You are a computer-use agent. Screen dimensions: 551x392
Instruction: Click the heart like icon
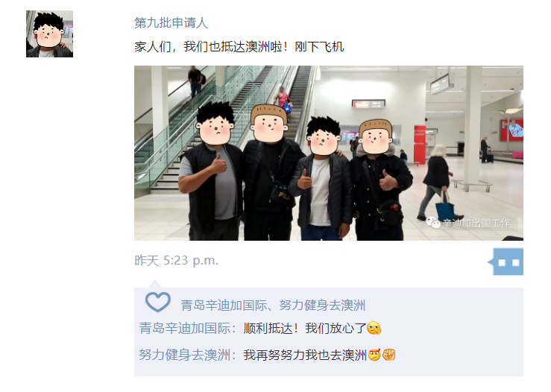point(158,302)
